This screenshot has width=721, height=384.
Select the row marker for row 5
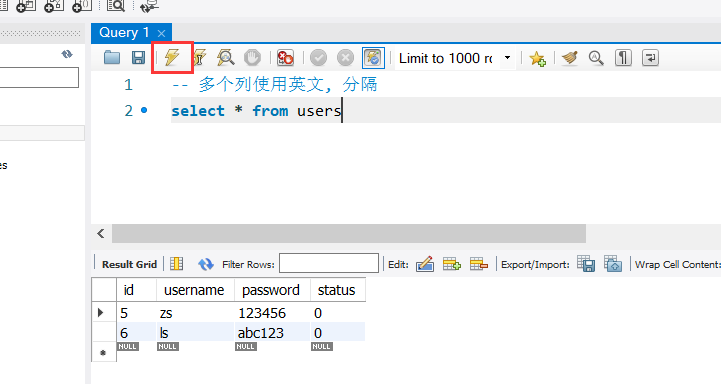tap(103, 313)
